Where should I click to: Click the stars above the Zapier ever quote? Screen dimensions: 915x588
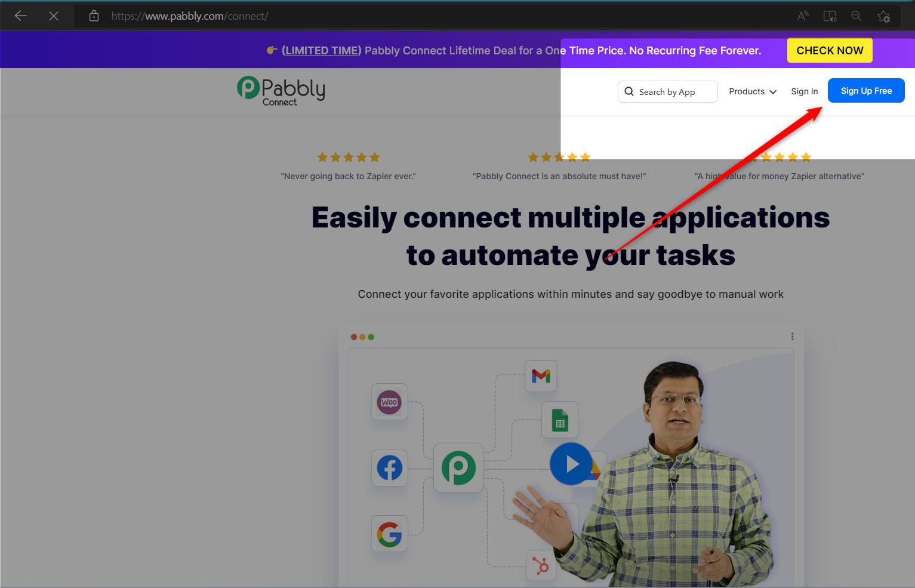(349, 158)
